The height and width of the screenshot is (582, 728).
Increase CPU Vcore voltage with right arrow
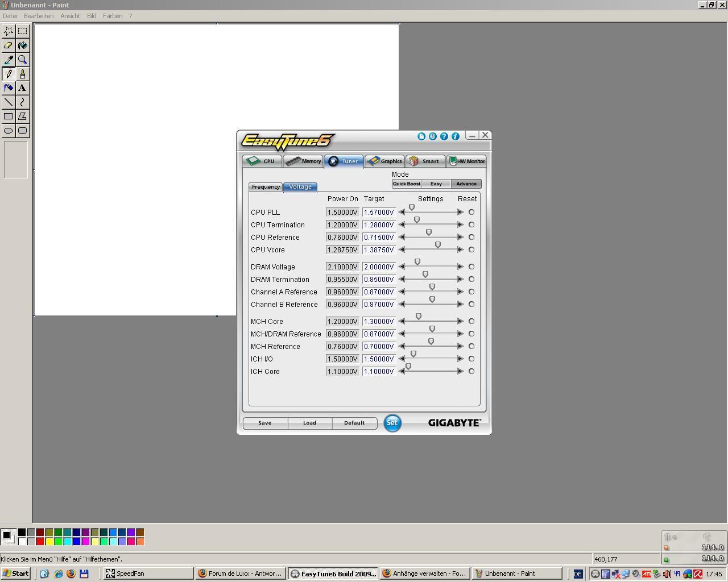[x=461, y=250]
